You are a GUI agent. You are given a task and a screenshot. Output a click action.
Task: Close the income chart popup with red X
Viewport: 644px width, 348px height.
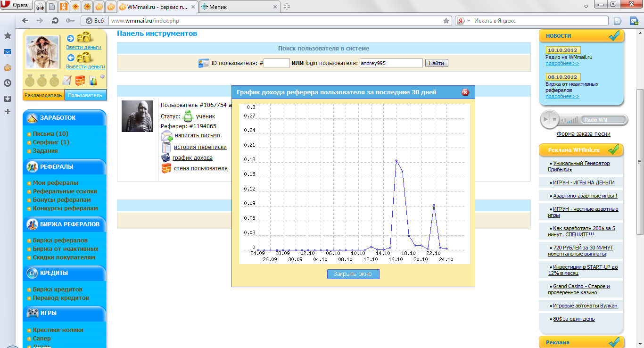pyautogui.click(x=465, y=92)
